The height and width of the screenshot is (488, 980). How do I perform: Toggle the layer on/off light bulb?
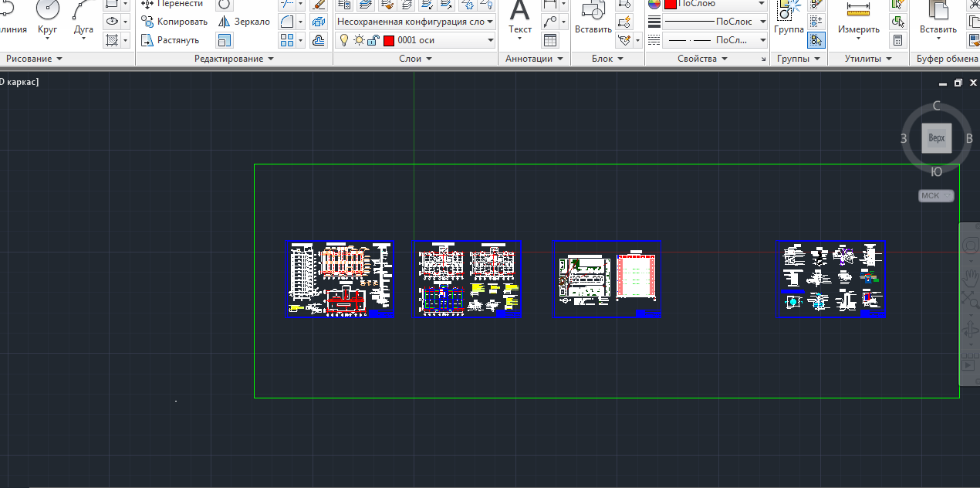click(x=344, y=40)
